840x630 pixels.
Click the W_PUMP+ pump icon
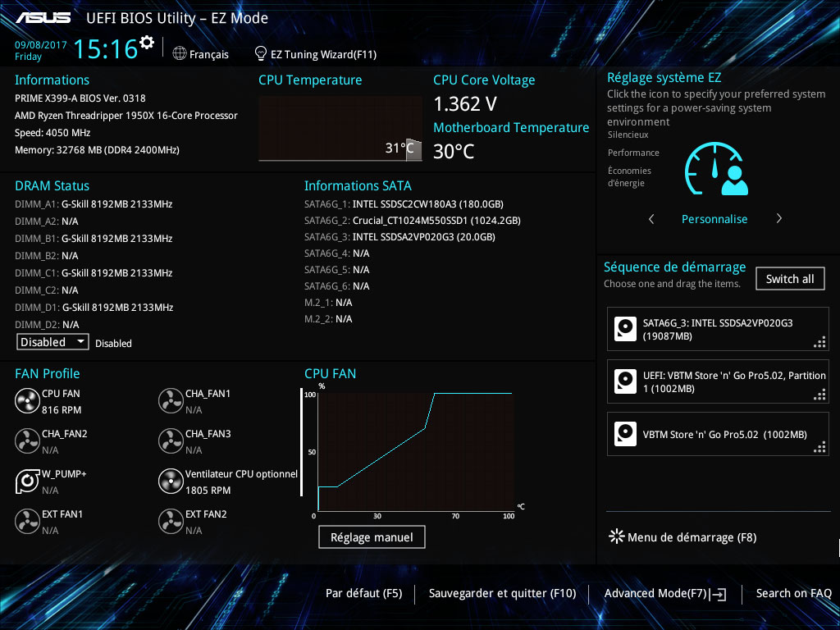point(27,482)
